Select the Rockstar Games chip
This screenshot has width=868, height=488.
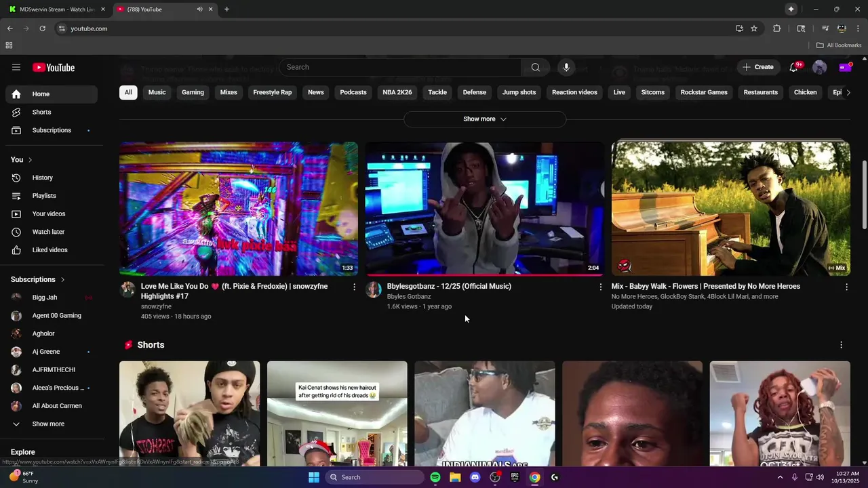[x=704, y=92]
